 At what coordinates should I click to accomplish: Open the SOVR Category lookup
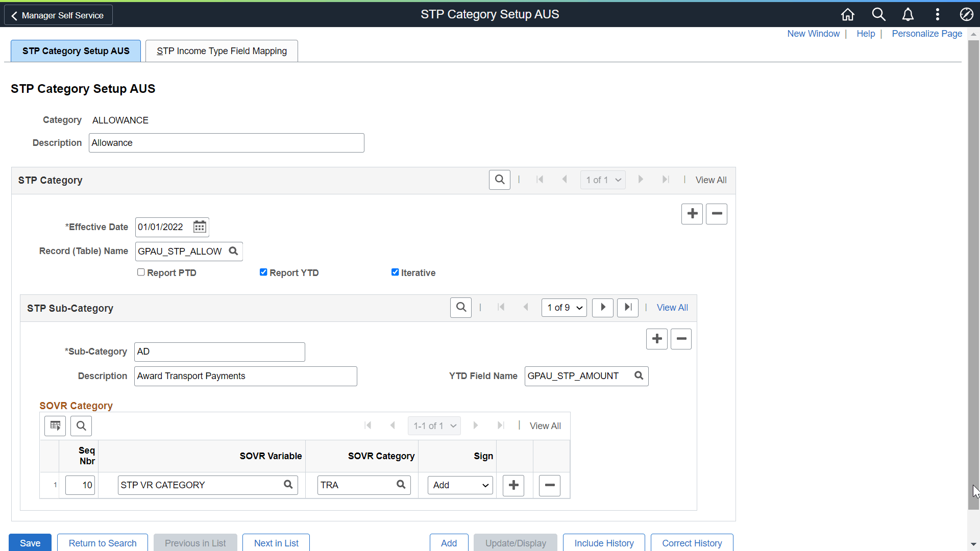(400, 485)
